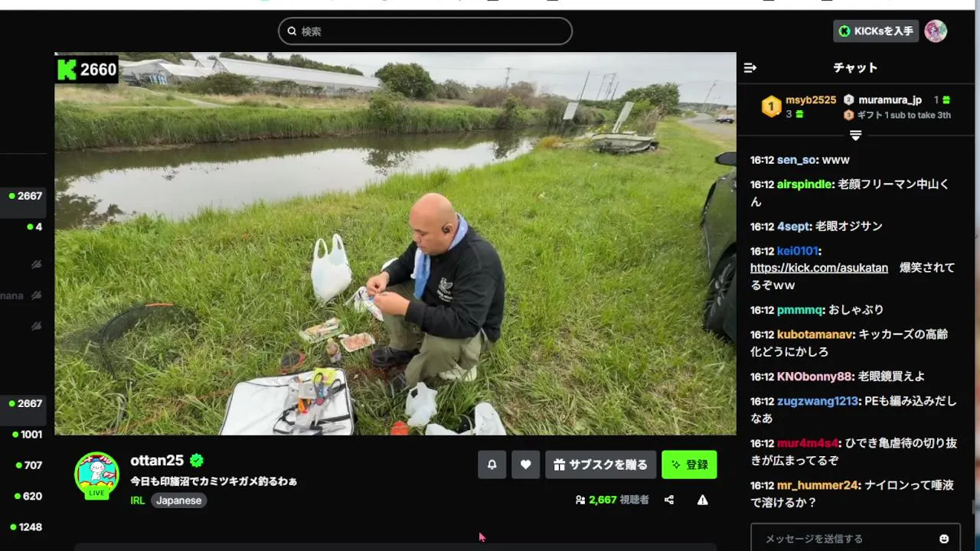Get KICKs with the KICKsを入手 button
The width and height of the screenshot is (980, 551).
click(x=876, y=31)
